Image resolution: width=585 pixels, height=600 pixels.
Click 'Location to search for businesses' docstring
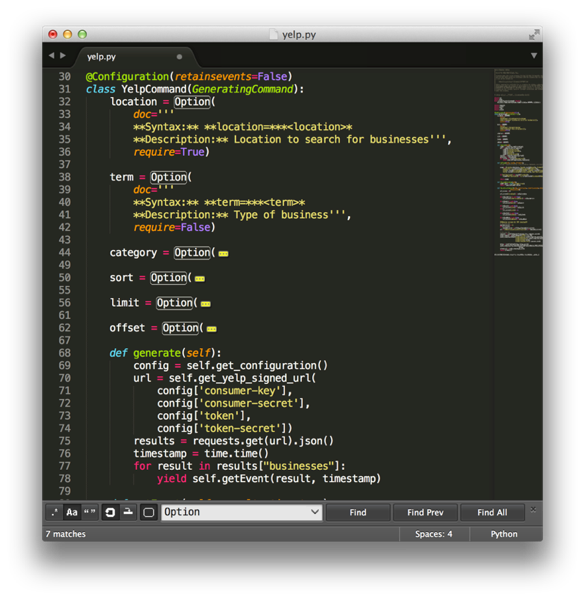tap(331, 140)
